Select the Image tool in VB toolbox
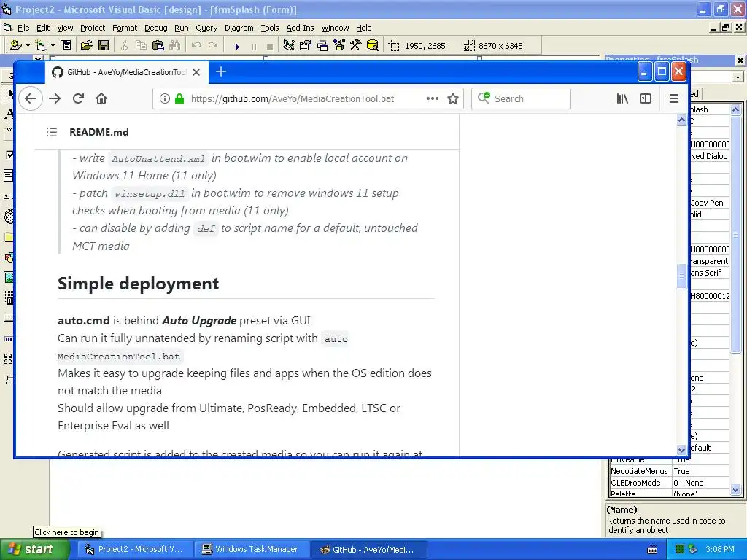747x560 pixels. coord(8,278)
